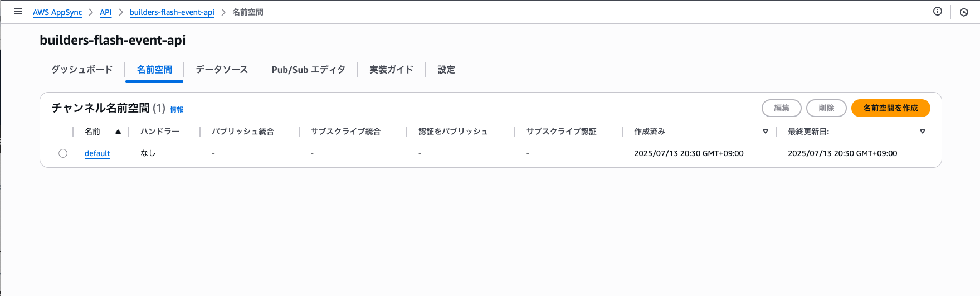Click the 編集 button
The width and height of the screenshot is (980, 296).
click(781, 108)
